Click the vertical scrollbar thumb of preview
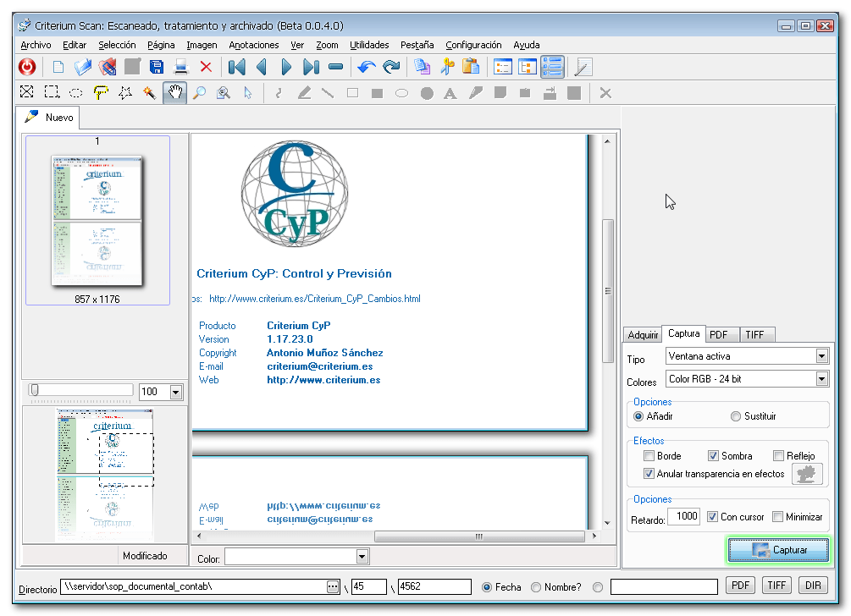 click(608, 291)
